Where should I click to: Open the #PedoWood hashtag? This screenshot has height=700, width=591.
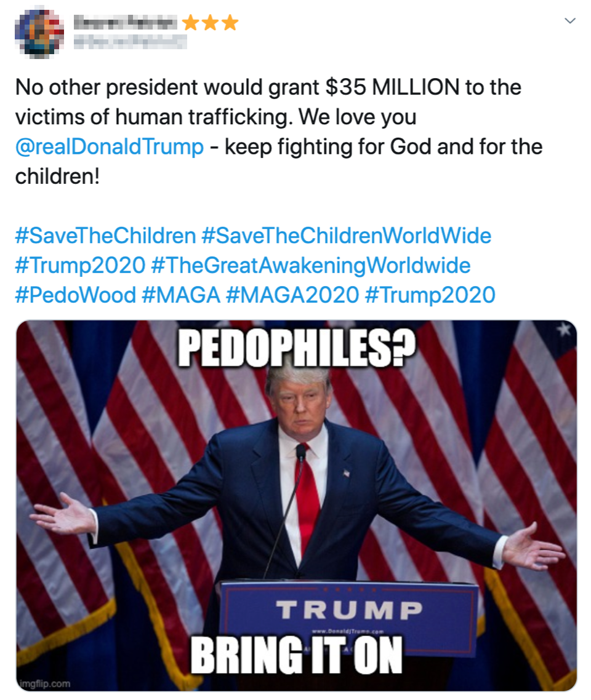(x=76, y=295)
